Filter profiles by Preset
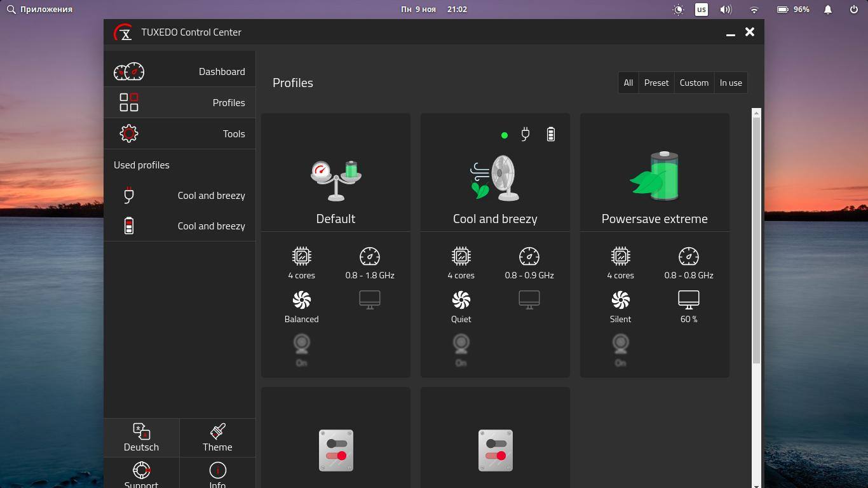Image resolution: width=868 pixels, height=488 pixels. pos(656,83)
